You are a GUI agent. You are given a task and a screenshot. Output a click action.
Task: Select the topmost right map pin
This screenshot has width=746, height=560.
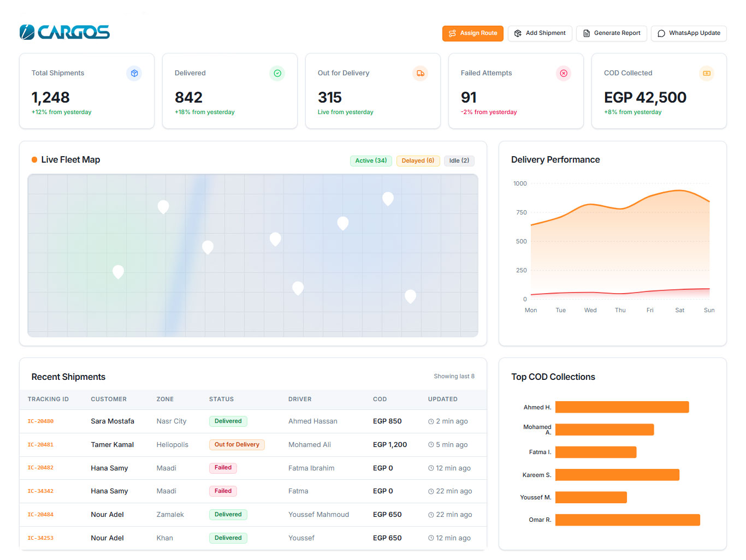point(388,198)
